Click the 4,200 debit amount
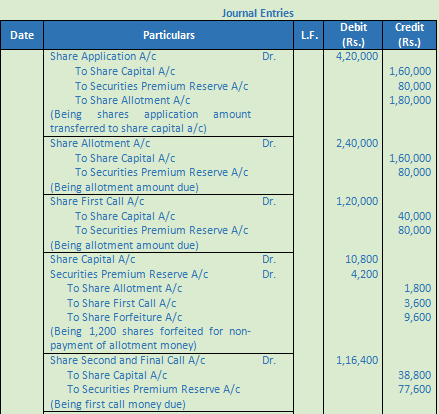Viewport: 439px width, 414px height. (364, 274)
